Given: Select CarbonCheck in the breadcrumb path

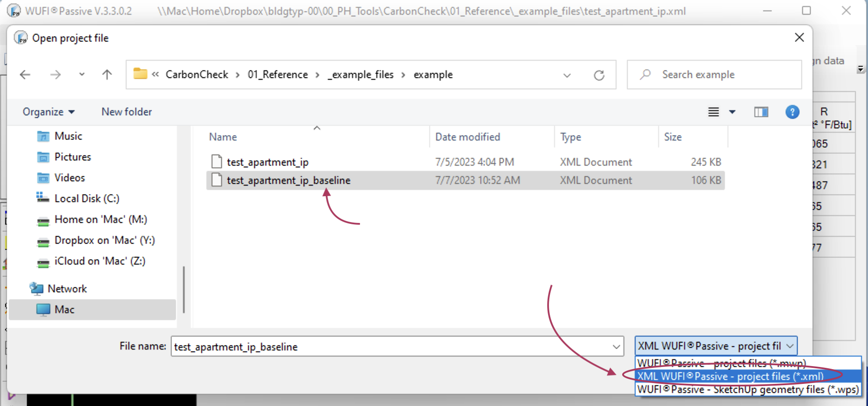Looking at the screenshot, I should click(197, 75).
